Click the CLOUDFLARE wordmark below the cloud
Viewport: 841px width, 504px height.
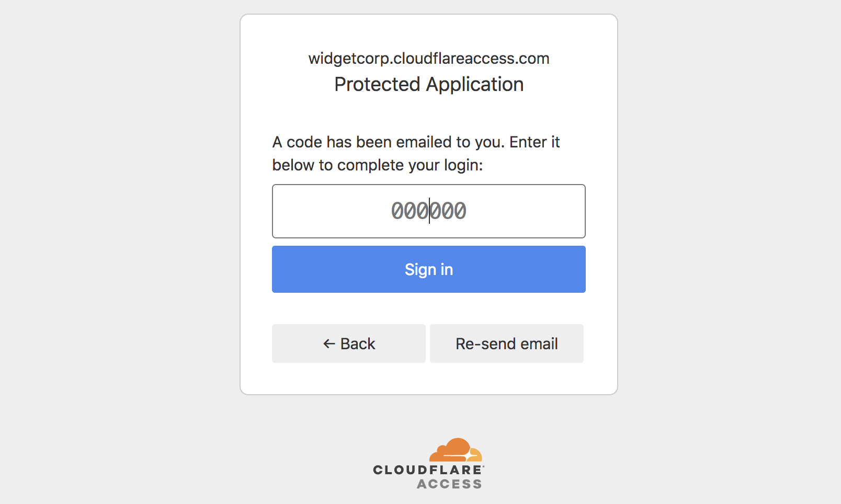pos(427,470)
